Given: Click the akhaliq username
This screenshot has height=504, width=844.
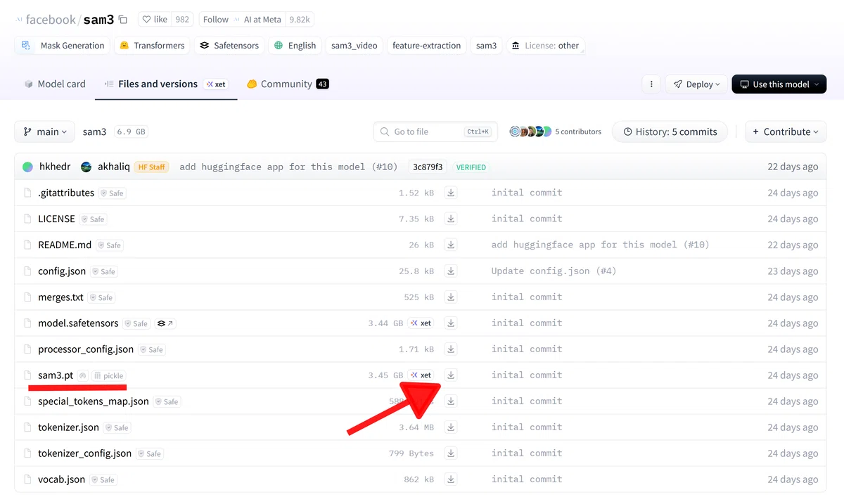Looking at the screenshot, I should coord(113,167).
